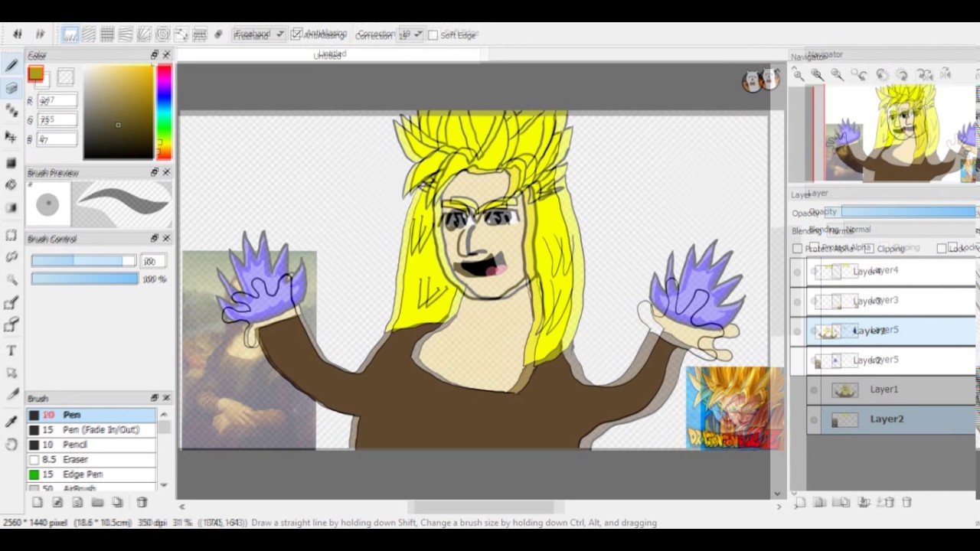Select the Gradient tool icon
The height and width of the screenshot is (551, 980).
pos(11,207)
